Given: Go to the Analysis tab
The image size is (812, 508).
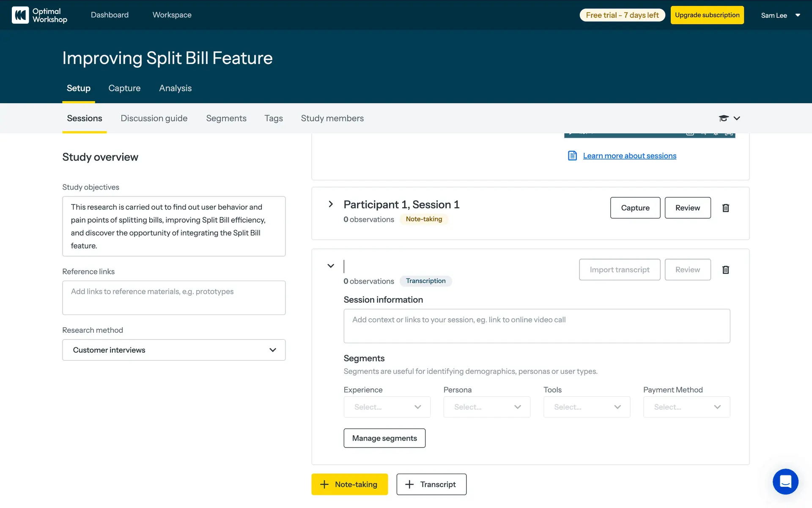Looking at the screenshot, I should pyautogui.click(x=175, y=88).
